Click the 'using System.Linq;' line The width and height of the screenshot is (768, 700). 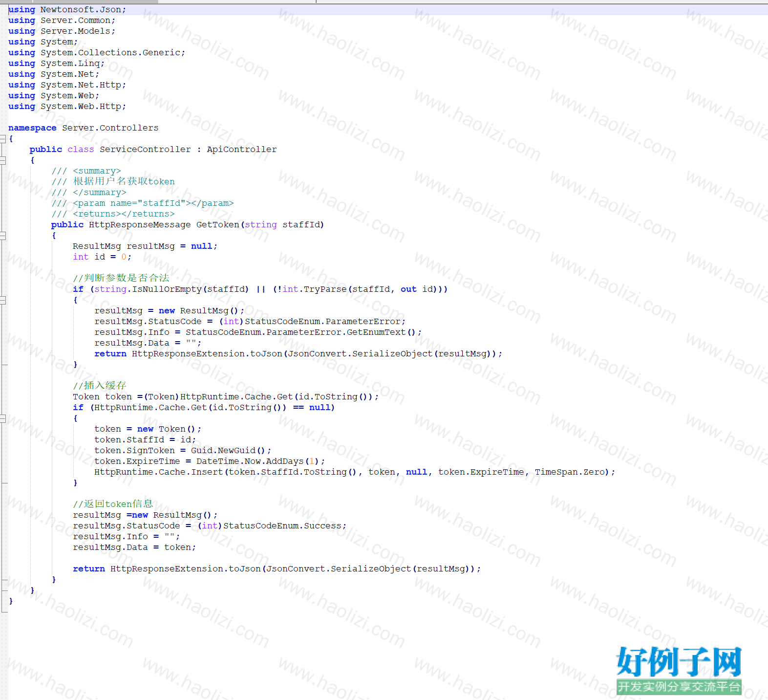click(x=56, y=63)
